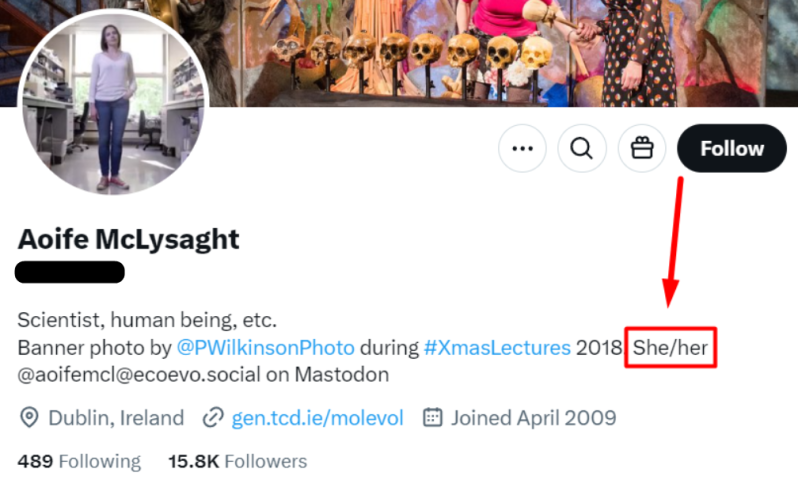Open the @PWilkinsonPhoto profile link
Viewport: 798px width, 480px height.
tap(265, 348)
